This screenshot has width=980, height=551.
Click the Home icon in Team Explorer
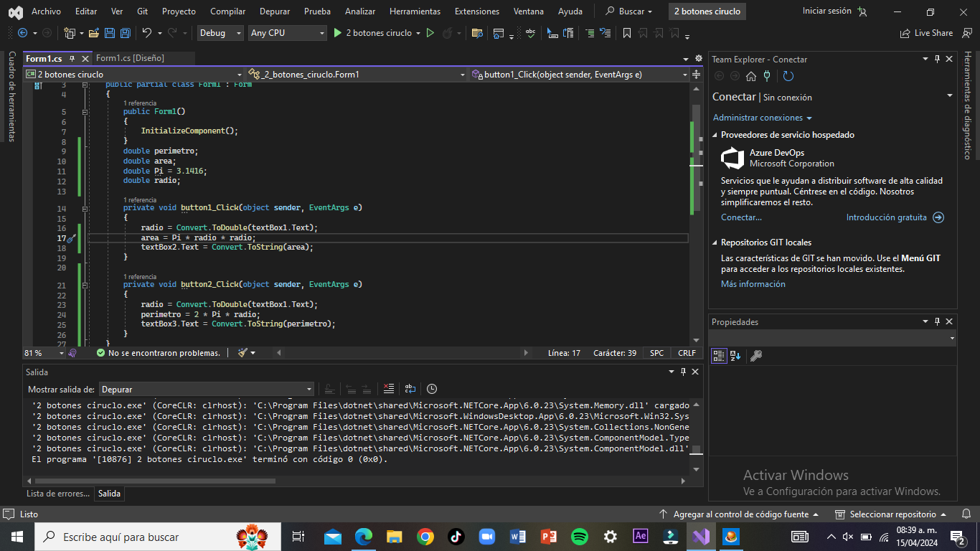751,76
